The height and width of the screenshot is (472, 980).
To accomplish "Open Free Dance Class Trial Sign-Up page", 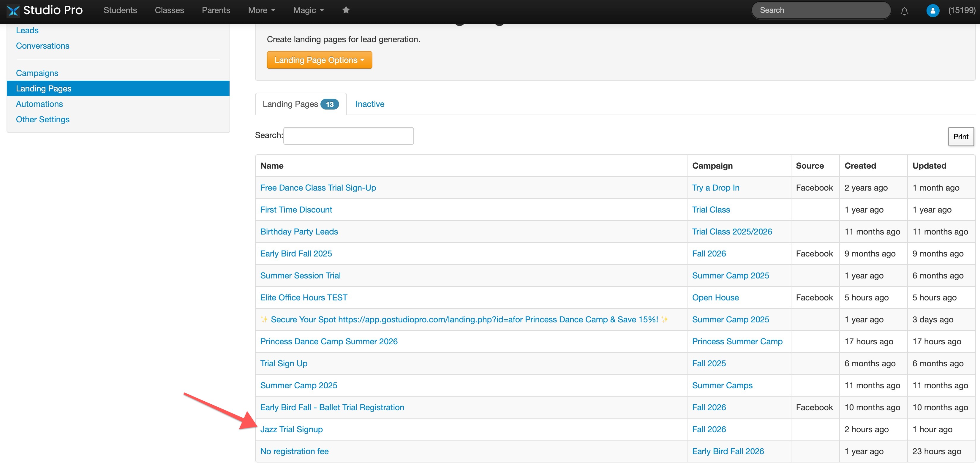I will [318, 188].
